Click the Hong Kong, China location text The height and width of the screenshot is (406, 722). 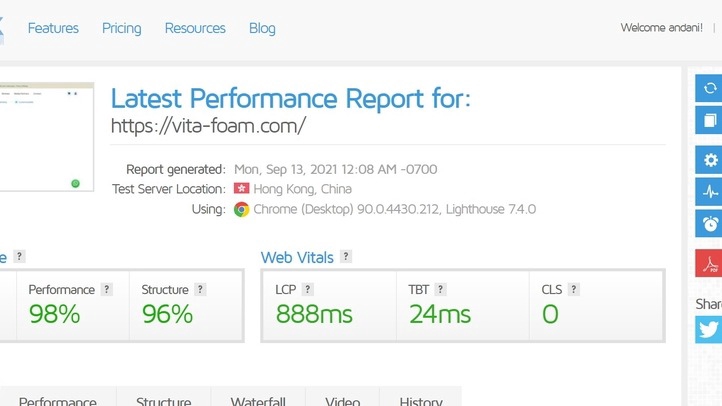[x=303, y=189]
